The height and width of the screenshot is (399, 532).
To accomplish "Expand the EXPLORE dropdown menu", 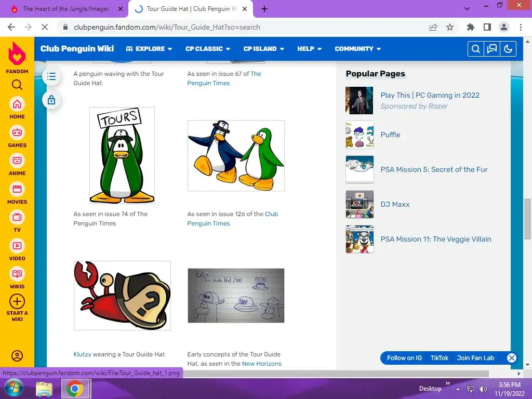I will [x=149, y=49].
